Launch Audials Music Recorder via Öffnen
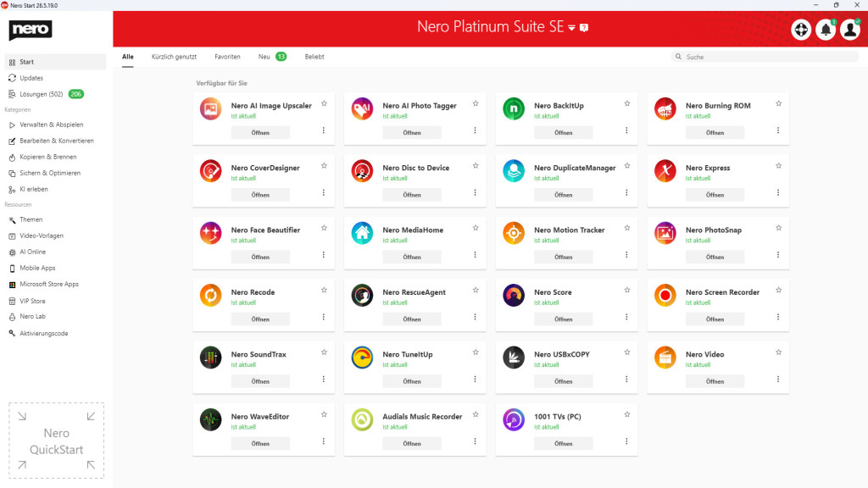 412,442
